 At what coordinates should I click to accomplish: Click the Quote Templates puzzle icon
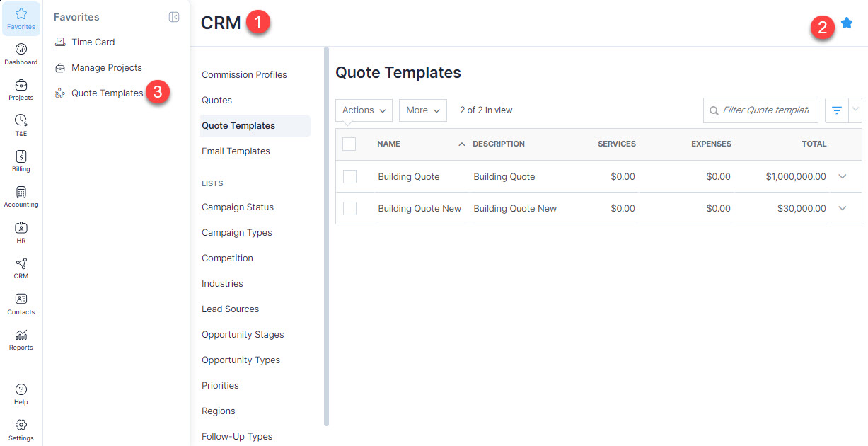coord(60,93)
